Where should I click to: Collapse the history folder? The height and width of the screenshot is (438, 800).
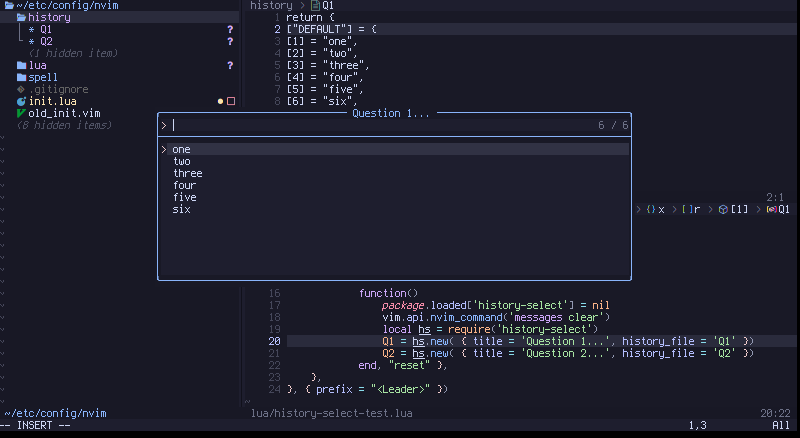49,17
